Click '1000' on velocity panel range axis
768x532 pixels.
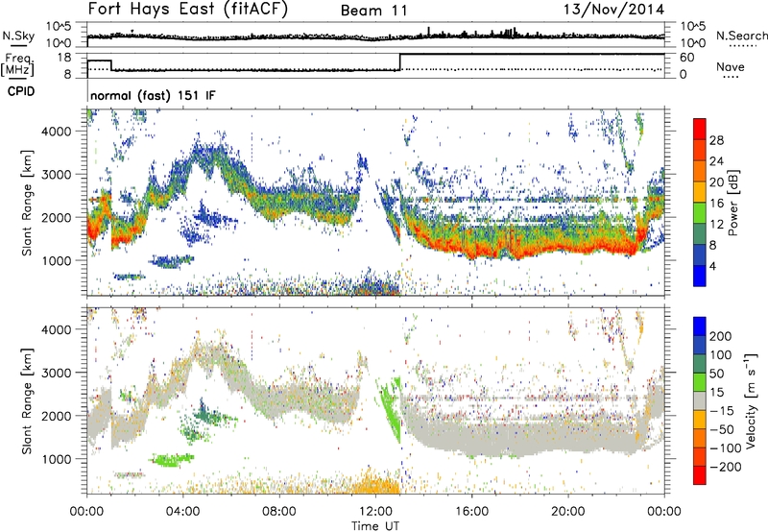click(x=57, y=459)
